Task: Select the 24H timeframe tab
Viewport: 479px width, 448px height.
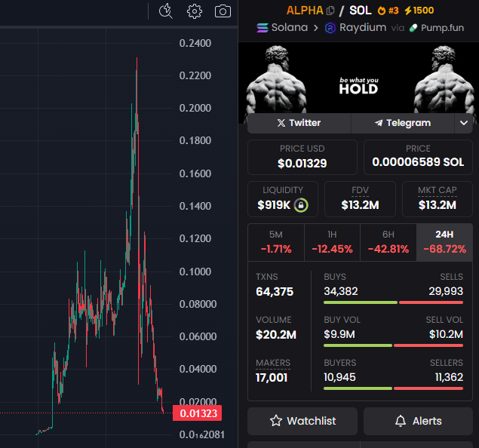Action: tap(444, 242)
